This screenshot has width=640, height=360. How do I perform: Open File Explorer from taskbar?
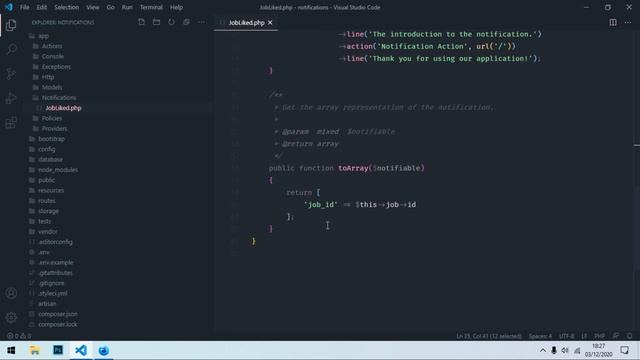pyautogui.click(x=35, y=351)
